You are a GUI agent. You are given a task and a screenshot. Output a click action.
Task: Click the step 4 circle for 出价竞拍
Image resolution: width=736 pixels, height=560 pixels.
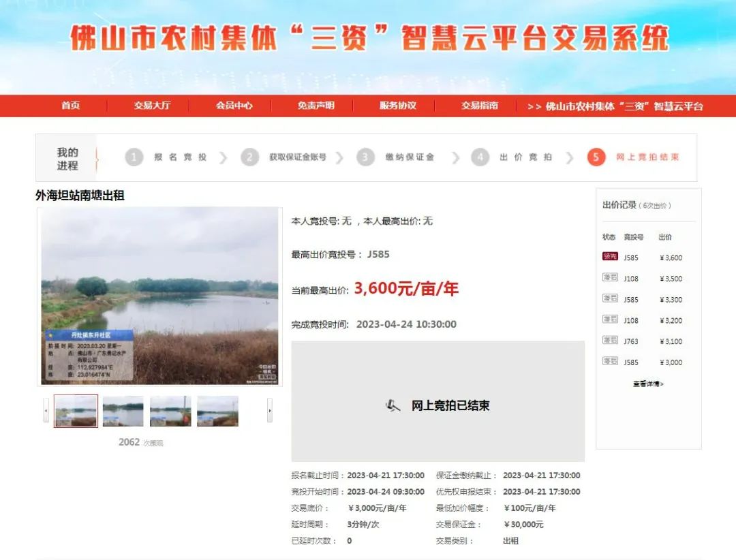click(480, 157)
